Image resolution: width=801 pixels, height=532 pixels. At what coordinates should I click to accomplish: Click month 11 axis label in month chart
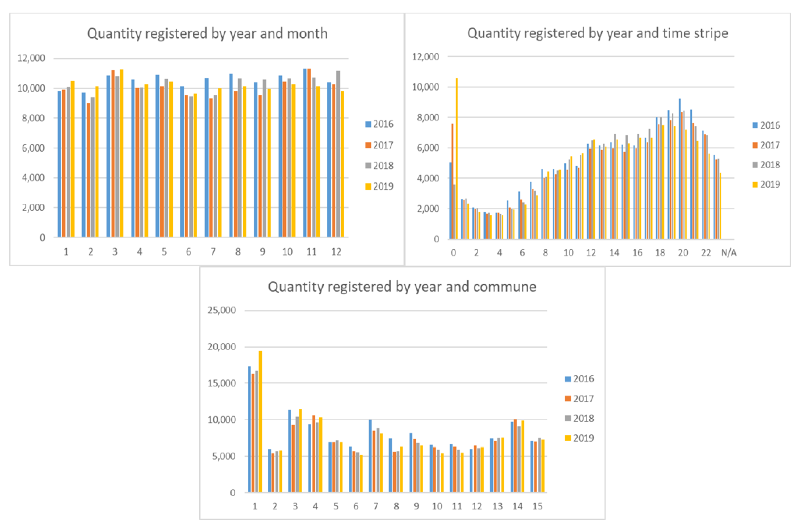[x=311, y=252]
